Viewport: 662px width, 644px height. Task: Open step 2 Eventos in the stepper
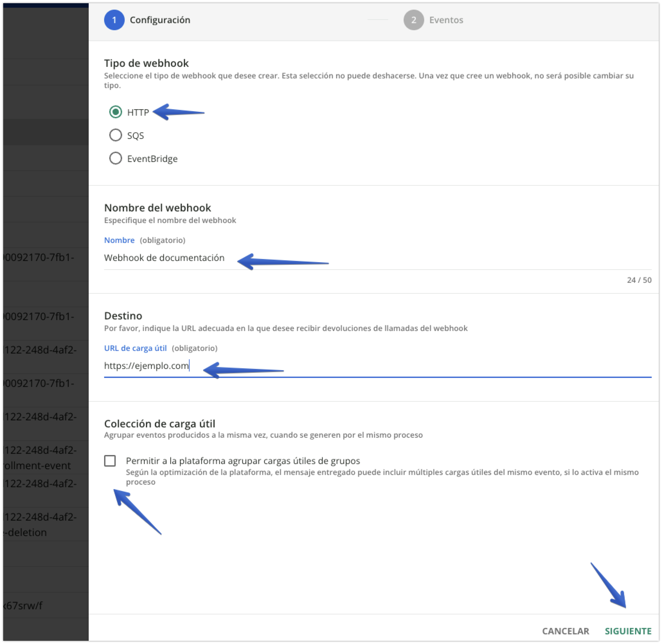[x=433, y=20]
